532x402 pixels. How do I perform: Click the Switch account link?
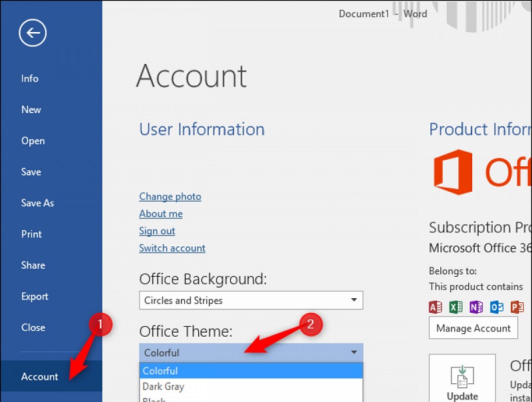pos(172,248)
